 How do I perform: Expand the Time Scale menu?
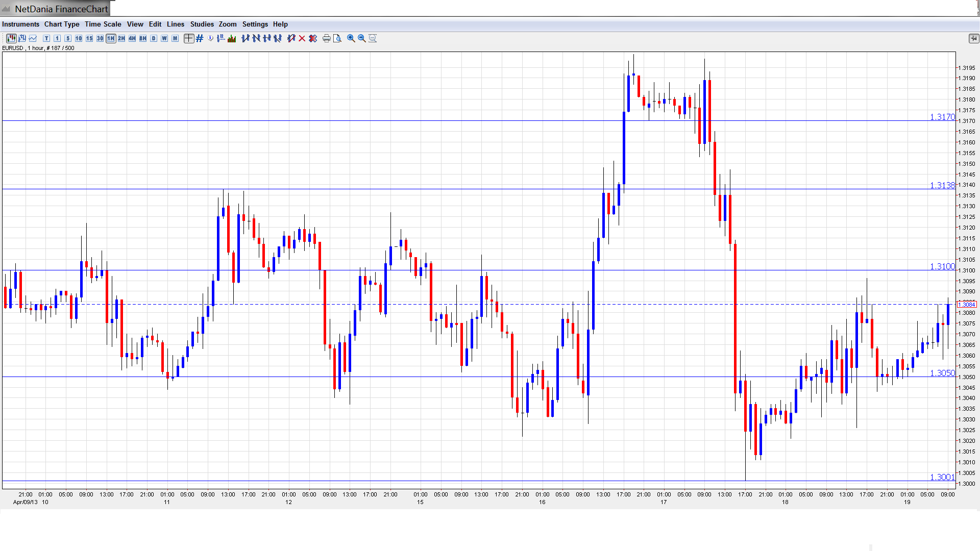(x=103, y=24)
